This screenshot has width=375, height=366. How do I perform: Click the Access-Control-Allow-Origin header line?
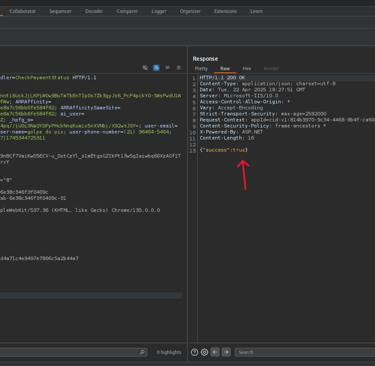tap(245, 101)
